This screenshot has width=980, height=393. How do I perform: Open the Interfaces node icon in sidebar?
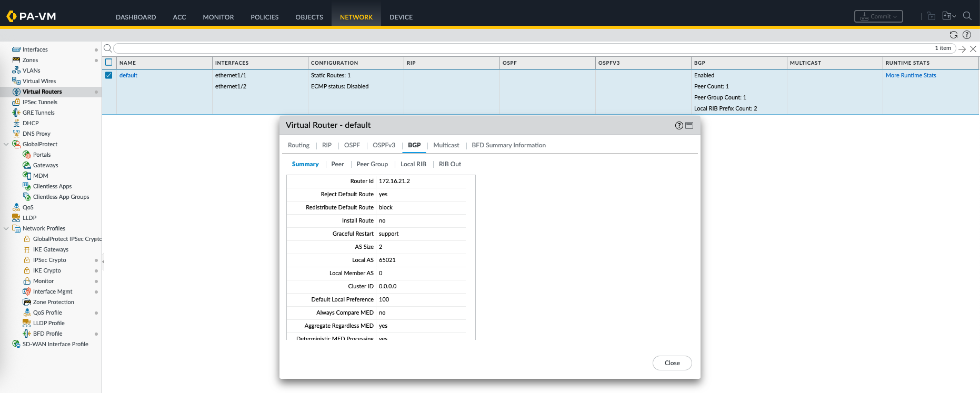pyautogui.click(x=16, y=49)
